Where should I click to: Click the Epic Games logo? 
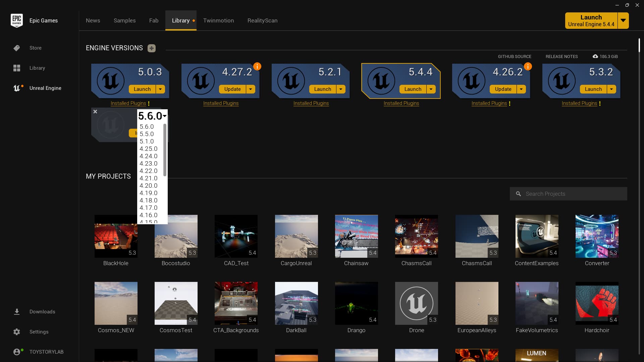pyautogui.click(x=17, y=20)
